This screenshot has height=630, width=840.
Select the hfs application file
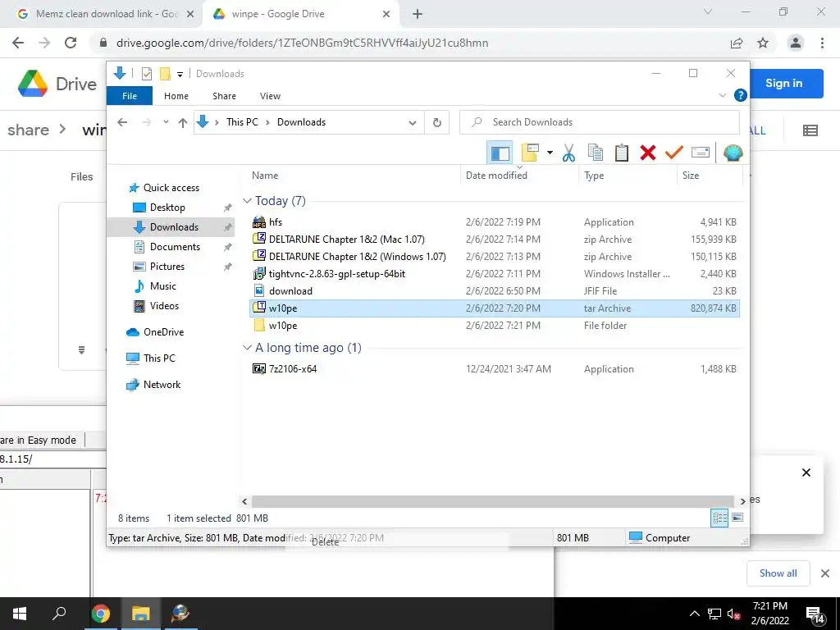click(x=495, y=221)
